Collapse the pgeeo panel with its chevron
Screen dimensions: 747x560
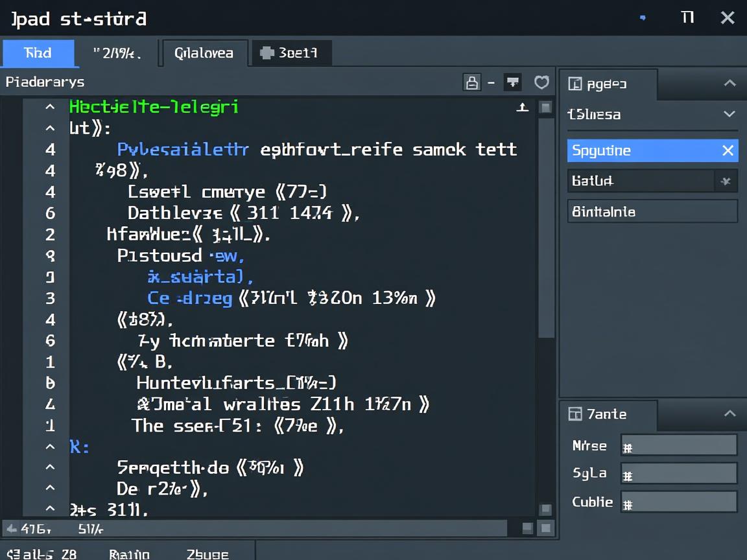pos(729,84)
